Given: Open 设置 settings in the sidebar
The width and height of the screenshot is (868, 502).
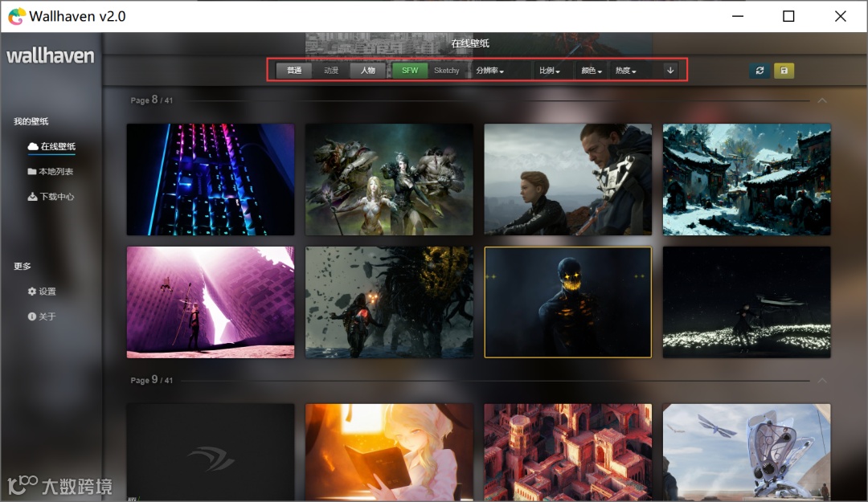Looking at the screenshot, I should click(x=42, y=291).
